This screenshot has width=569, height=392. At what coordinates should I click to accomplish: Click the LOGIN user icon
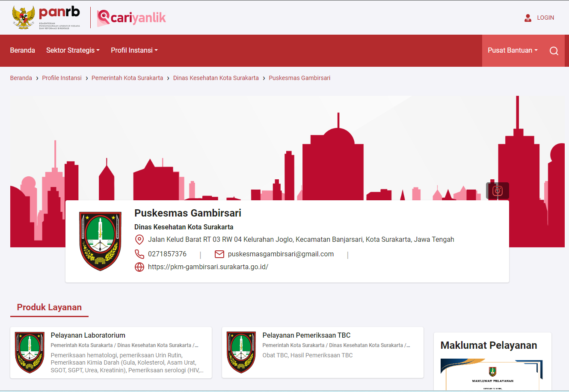click(528, 18)
